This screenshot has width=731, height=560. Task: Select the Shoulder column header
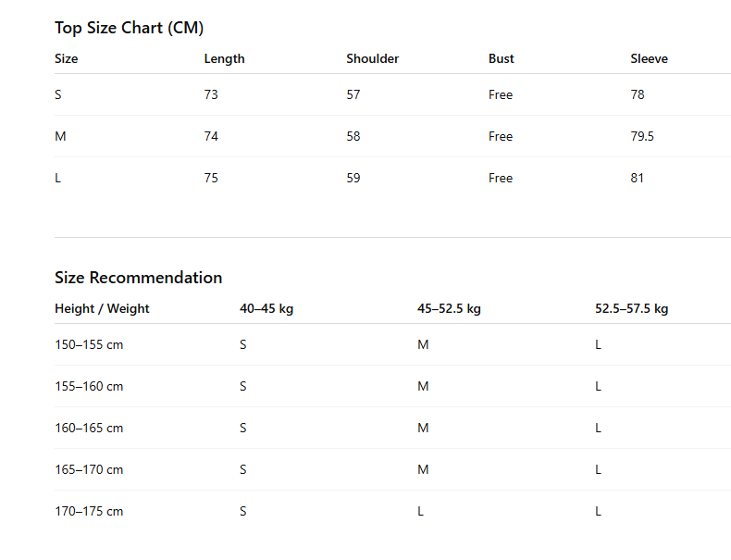click(x=373, y=58)
